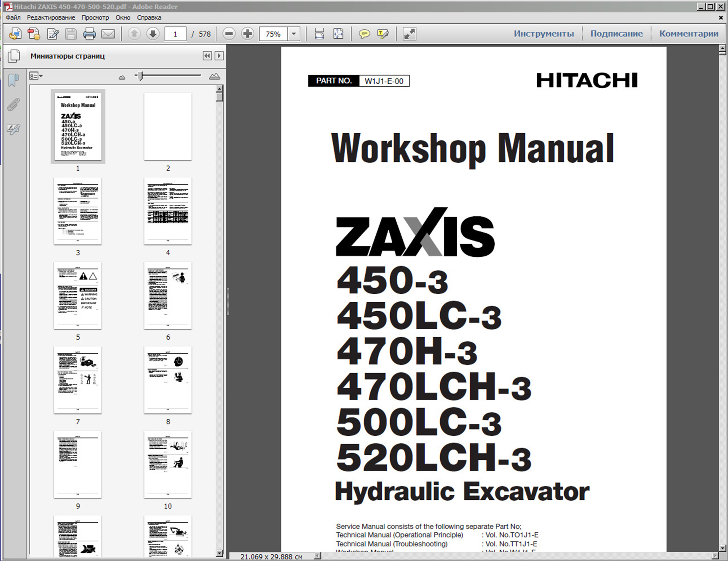This screenshot has height=561, width=728.
Task: Open the zoom percentage dropdown
Action: click(x=294, y=34)
